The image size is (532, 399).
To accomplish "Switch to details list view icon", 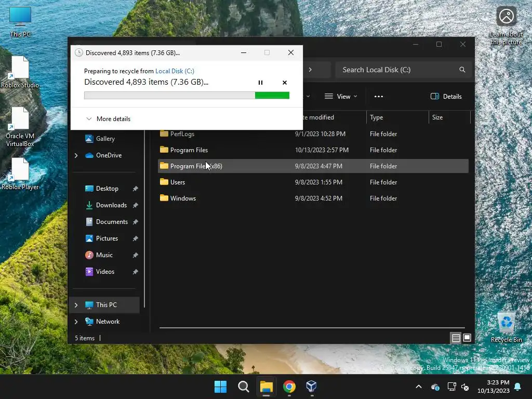I will click(x=456, y=338).
